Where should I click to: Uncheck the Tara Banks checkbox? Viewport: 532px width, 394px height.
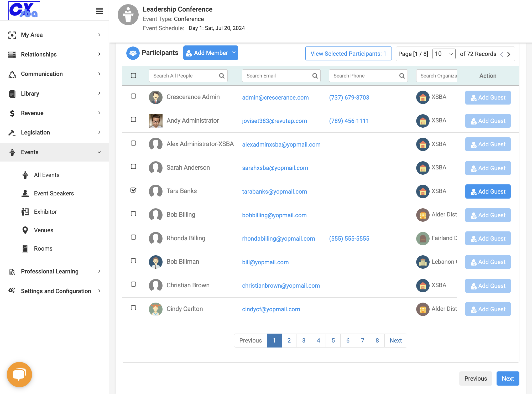[133, 190]
